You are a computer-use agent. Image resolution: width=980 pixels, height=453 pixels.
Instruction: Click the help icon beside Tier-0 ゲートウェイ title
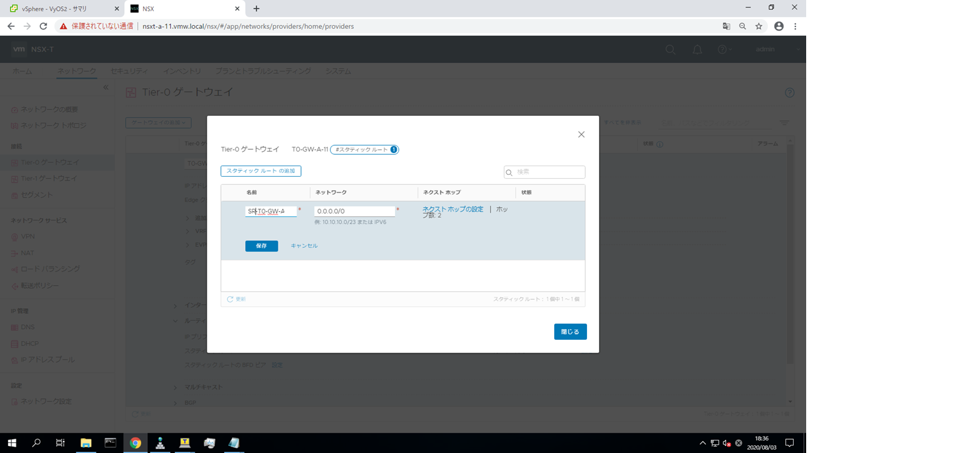click(x=790, y=92)
